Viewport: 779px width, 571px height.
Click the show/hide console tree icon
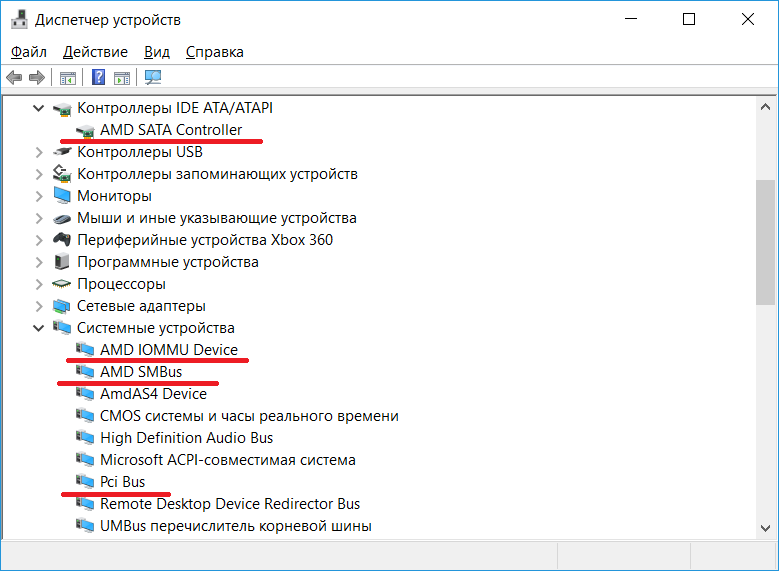coord(68,78)
